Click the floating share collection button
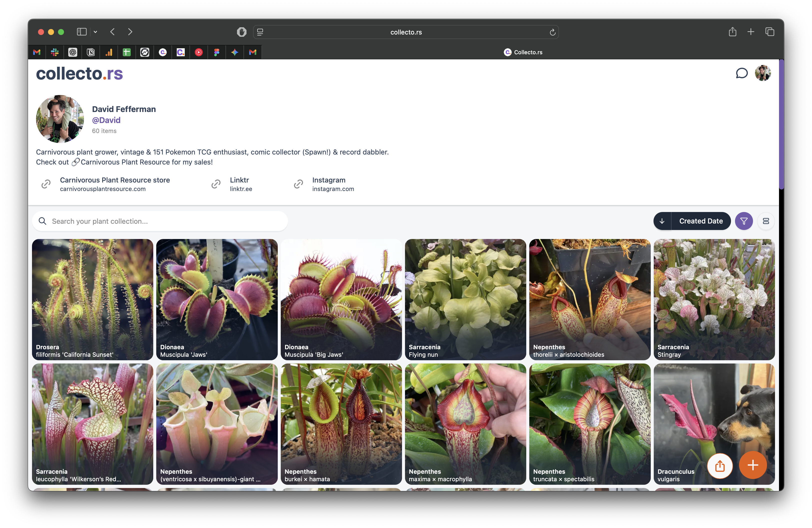This screenshot has width=812, height=528. click(719, 465)
